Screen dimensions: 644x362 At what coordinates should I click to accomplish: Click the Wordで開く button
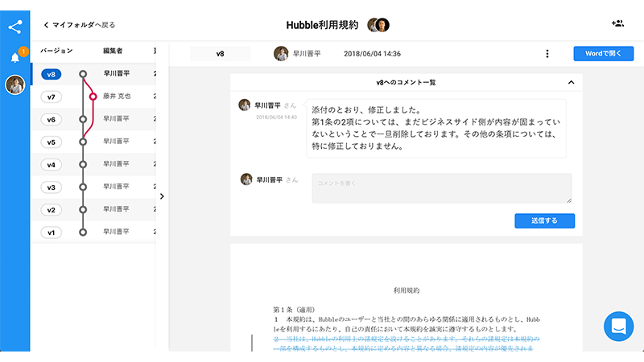(603, 54)
